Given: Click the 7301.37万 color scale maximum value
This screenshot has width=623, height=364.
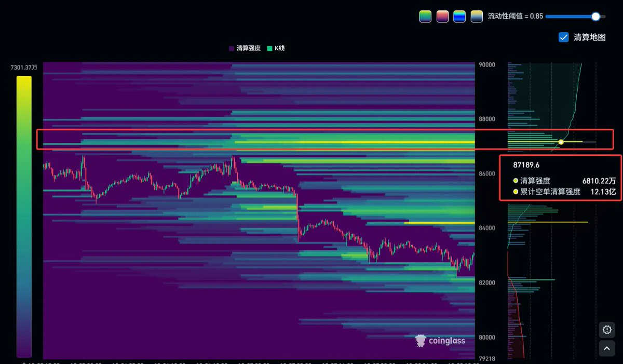Looking at the screenshot, I should click(24, 68).
